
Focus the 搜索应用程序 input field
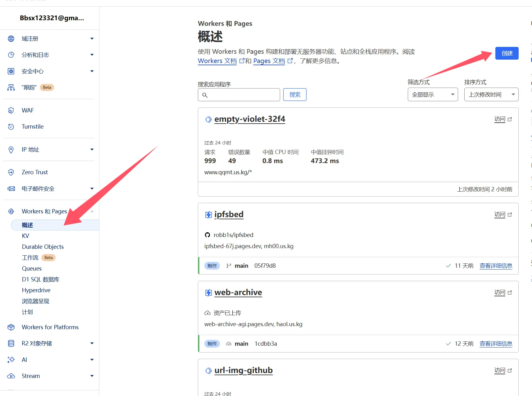click(239, 95)
